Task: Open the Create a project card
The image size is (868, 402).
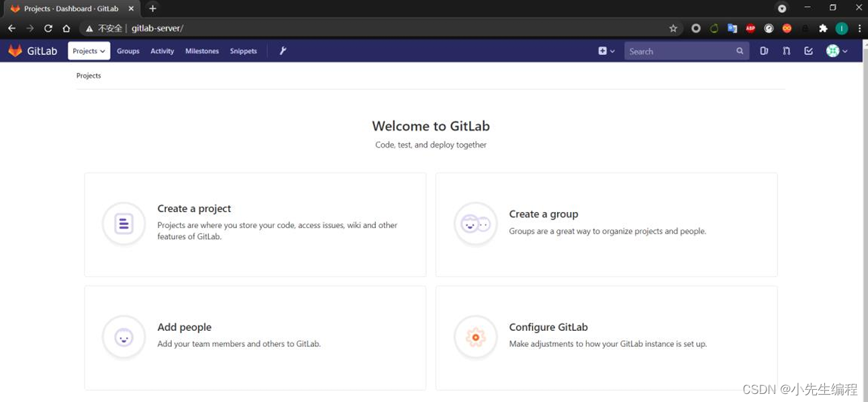Action: click(x=255, y=224)
